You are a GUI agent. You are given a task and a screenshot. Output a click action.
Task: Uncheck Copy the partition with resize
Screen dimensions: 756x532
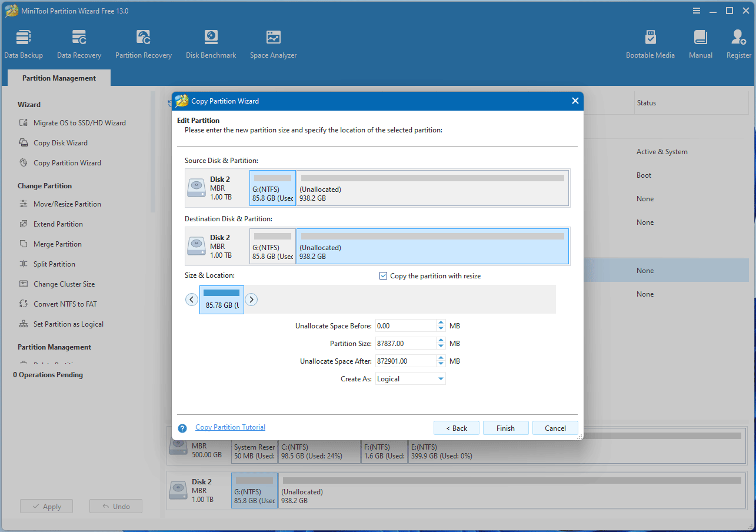pos(384,276)
